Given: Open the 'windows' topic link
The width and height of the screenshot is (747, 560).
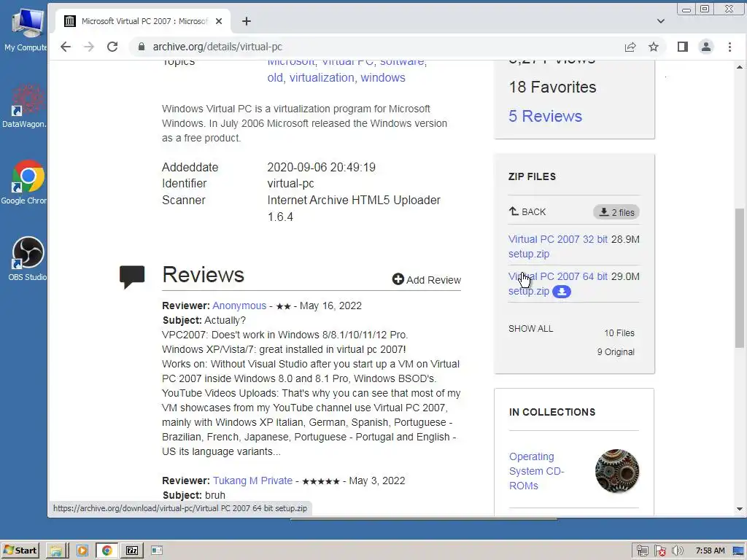Looking at the screenshot, I should click(x=382, y=77).
